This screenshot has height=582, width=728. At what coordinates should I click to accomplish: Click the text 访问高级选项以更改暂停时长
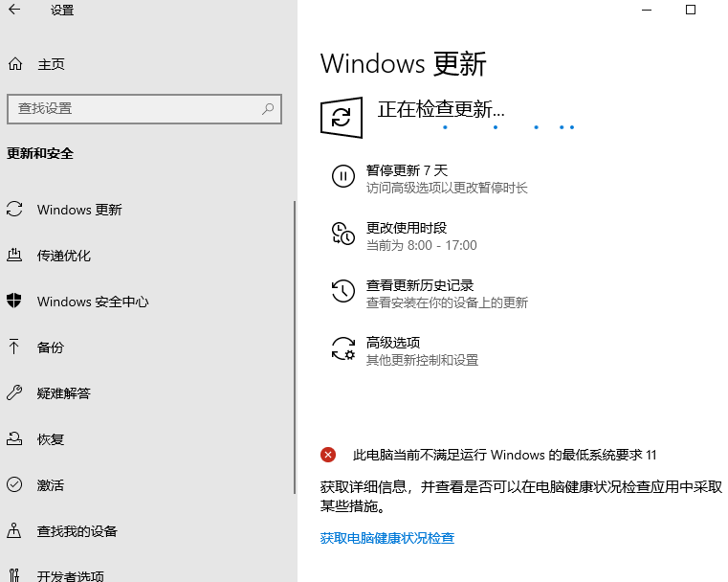tap(447, 188)
